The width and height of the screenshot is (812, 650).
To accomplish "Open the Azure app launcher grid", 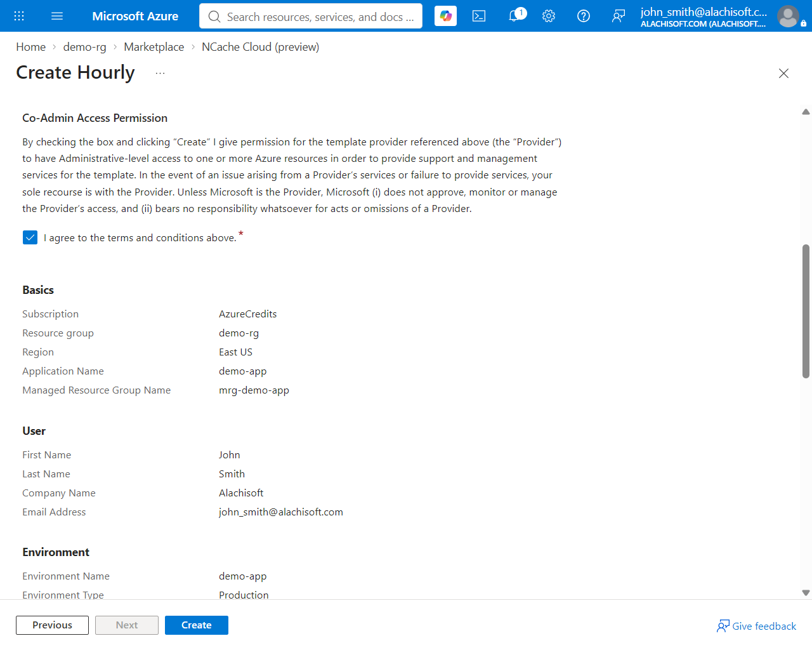I will [x=19, y=16].
